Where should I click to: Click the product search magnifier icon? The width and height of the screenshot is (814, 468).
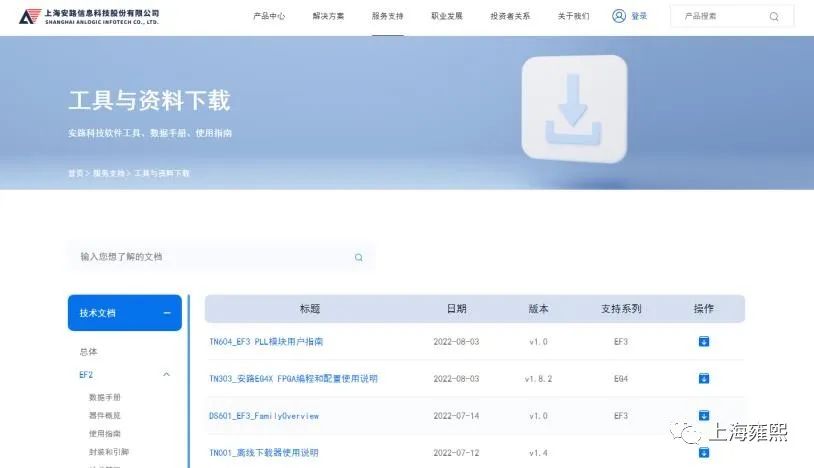[773, 17]
